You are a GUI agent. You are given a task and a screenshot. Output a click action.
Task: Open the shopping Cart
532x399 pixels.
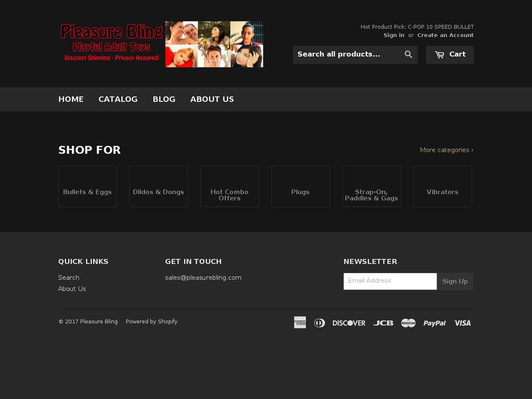pos(449,54)
